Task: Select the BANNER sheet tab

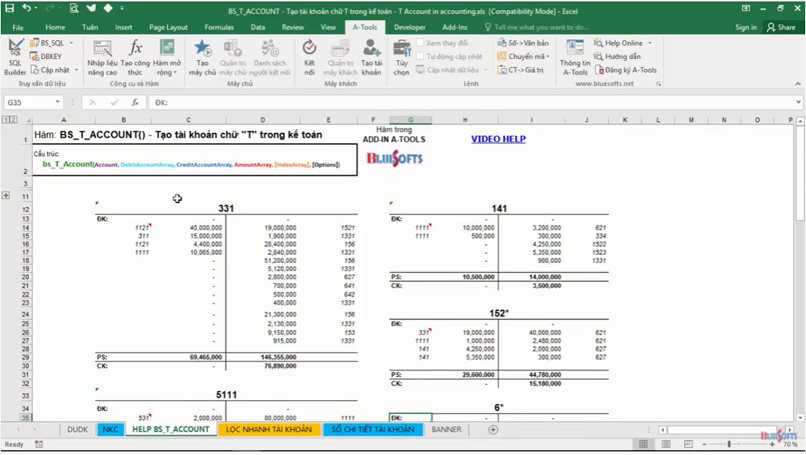Action: tap(447, 429)
